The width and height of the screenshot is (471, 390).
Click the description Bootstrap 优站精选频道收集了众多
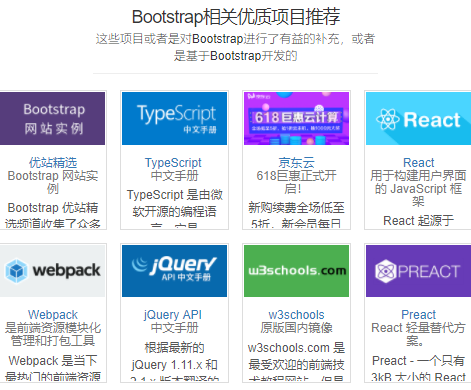click(53, 215)
